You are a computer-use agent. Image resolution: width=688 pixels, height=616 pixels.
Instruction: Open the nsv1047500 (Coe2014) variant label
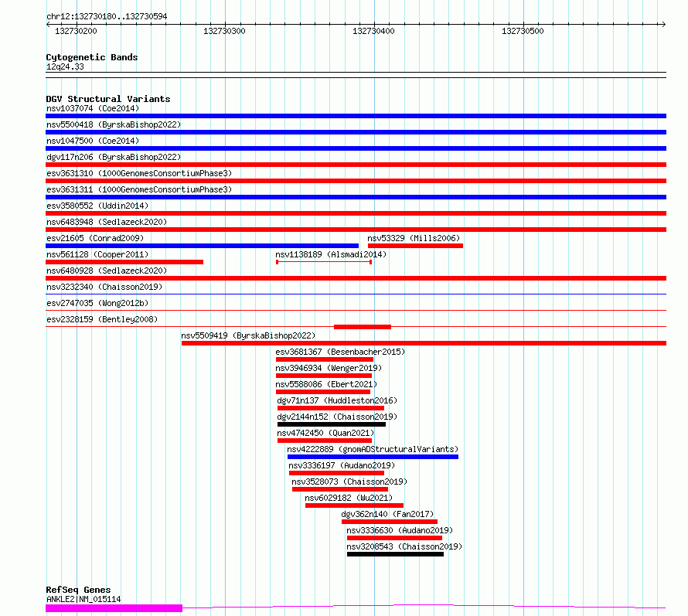93,141
